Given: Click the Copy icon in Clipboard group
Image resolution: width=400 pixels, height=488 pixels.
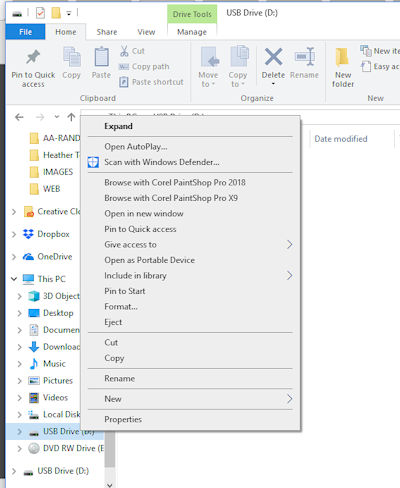Looking at the screenshot, I should coord(72,56).
